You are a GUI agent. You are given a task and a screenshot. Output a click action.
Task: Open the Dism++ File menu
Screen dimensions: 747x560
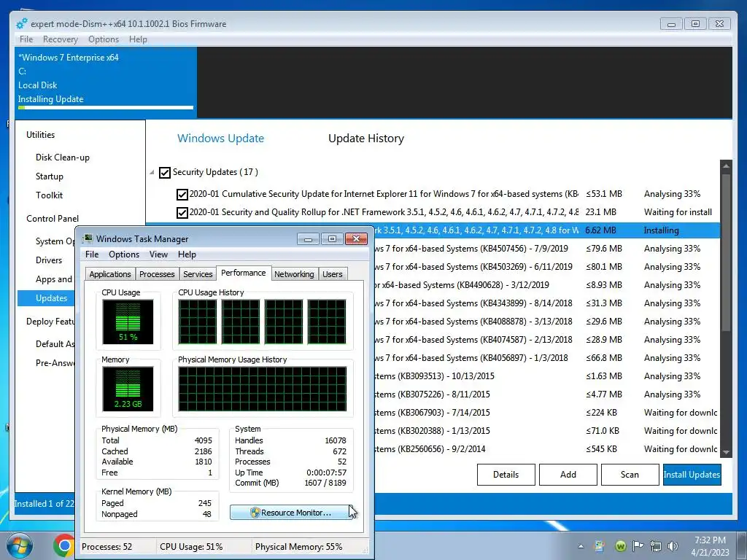coord(26,39)
